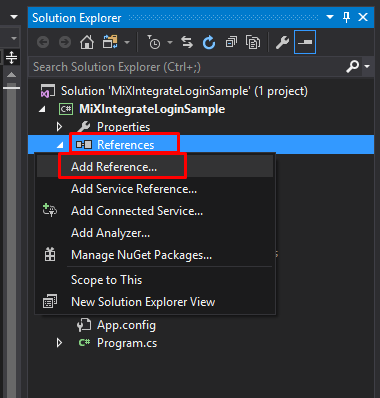380x398 pixels.
Task: Click the Refresh icon in toolbar
Action: click(x=209, y=42)
